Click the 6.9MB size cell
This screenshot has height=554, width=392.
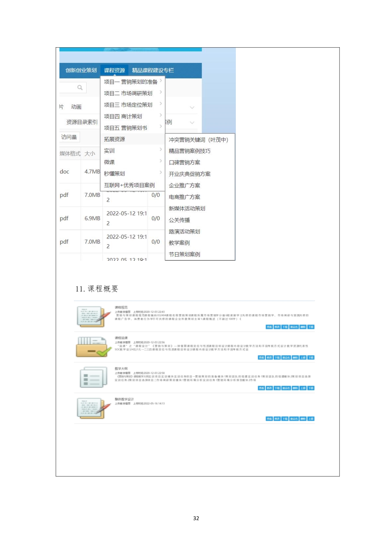click(x=92, y=218)
